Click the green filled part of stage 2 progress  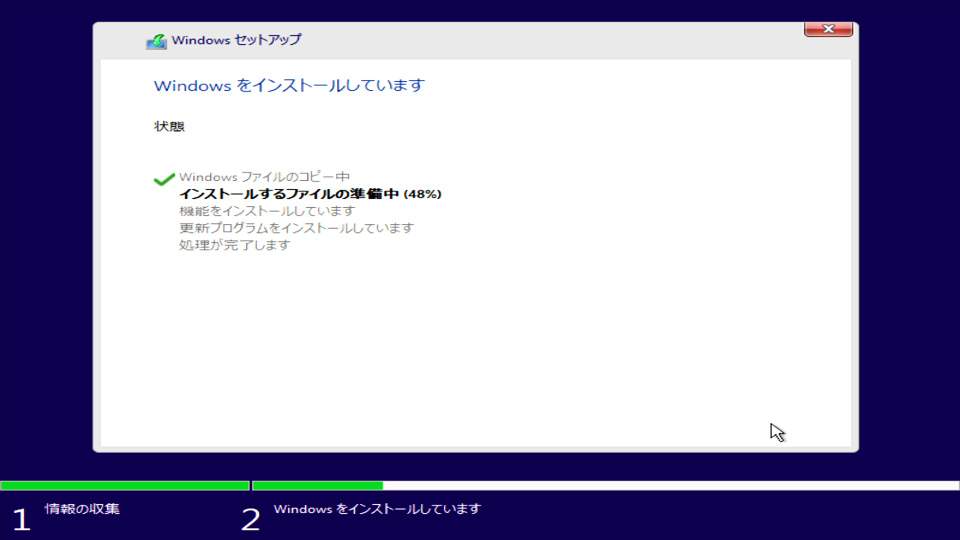(317, 486)
